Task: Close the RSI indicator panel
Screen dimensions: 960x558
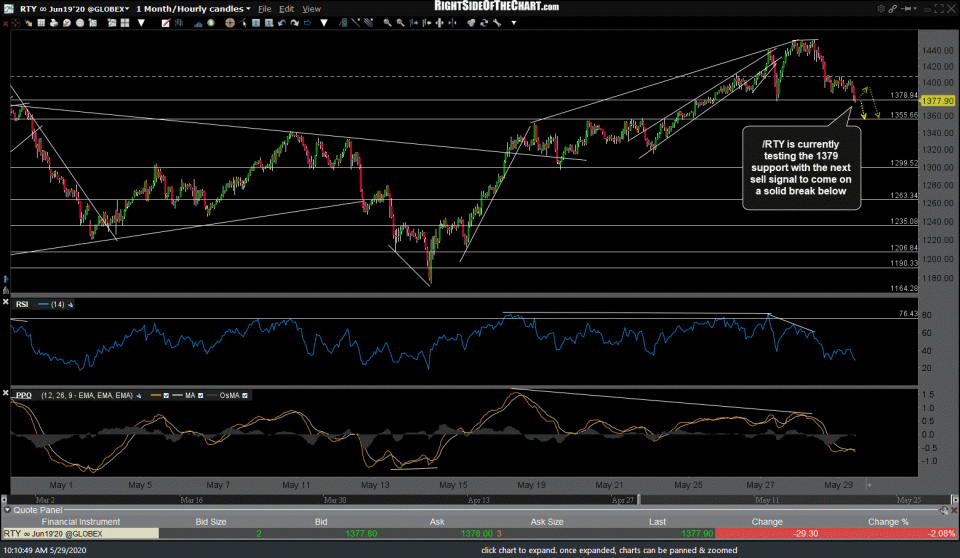Action: click(7, 303)
